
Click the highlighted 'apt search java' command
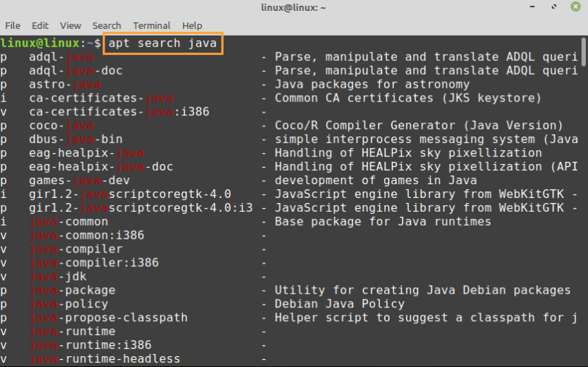point(162,44)
